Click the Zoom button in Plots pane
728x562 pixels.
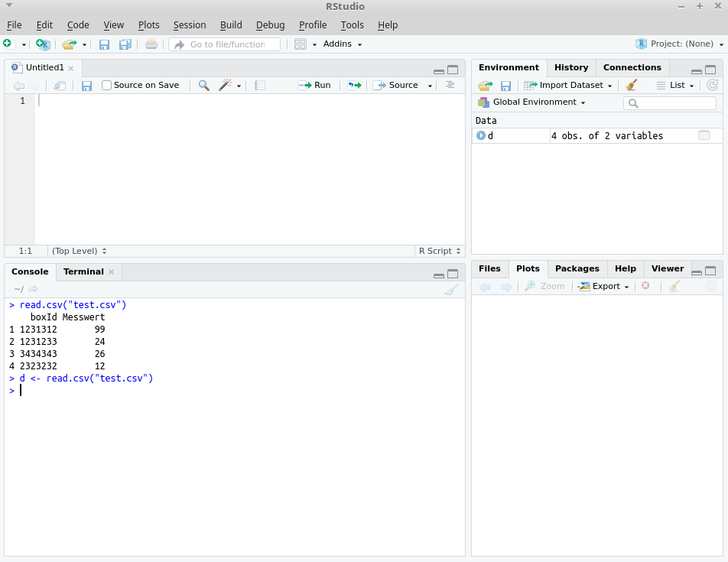click(x=544, y=286)
